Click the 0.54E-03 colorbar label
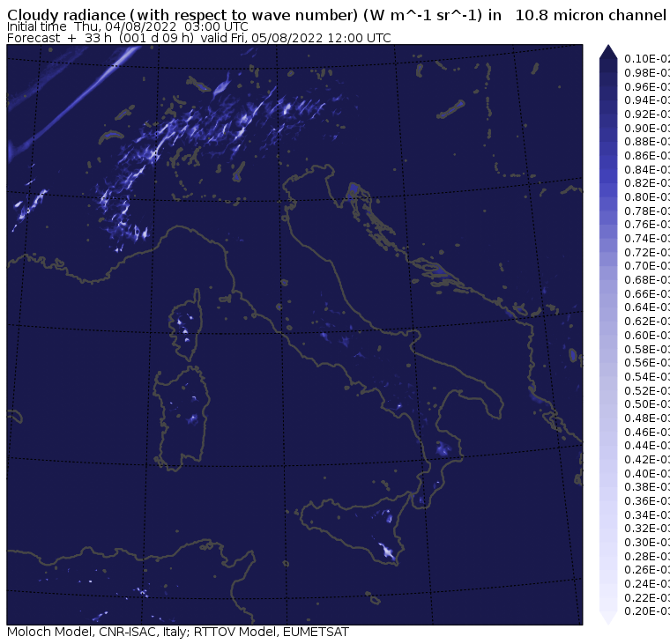670x644 pixels. (646, 377)
